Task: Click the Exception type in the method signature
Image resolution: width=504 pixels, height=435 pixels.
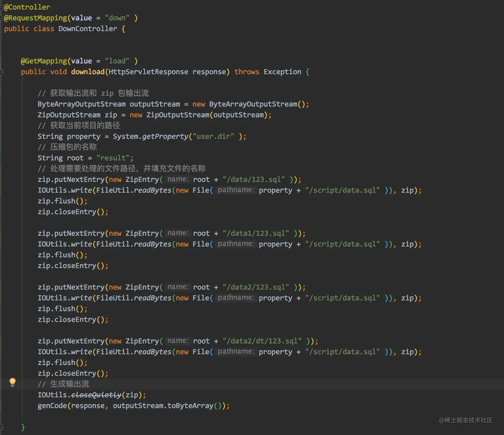Action: pos(282,72)
